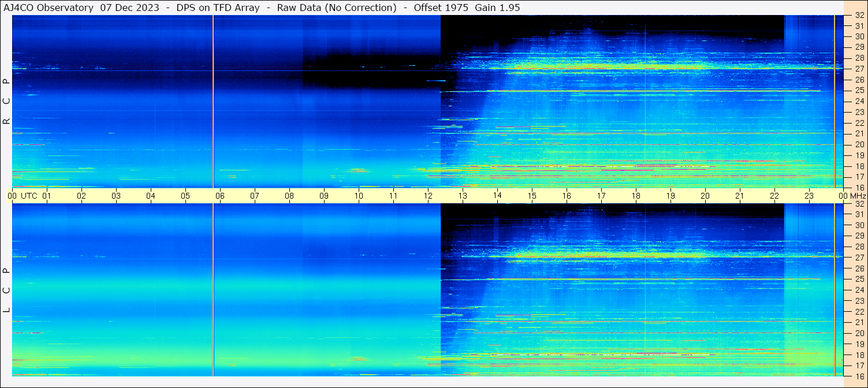The height and width of the screenshot is (388, 868).
Task: Click 19 on the lower LCP frequency scale
Action: click(859, 344)
